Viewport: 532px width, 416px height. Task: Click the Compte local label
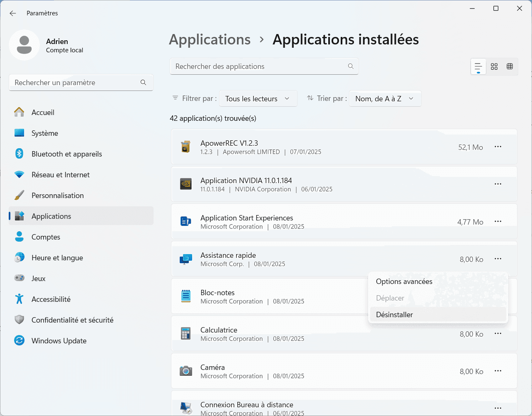tap(64, 50)
